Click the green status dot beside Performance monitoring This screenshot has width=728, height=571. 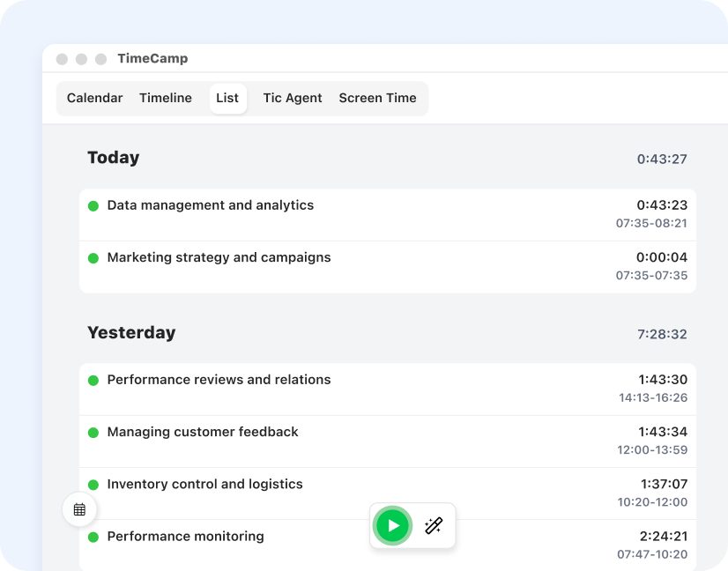tap(93, 537)
